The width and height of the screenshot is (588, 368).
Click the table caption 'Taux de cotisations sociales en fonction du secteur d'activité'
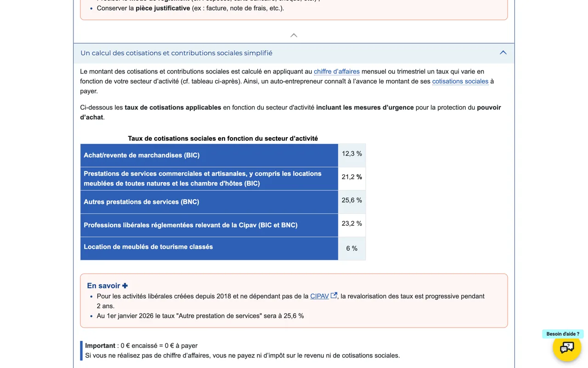[223, 138]
